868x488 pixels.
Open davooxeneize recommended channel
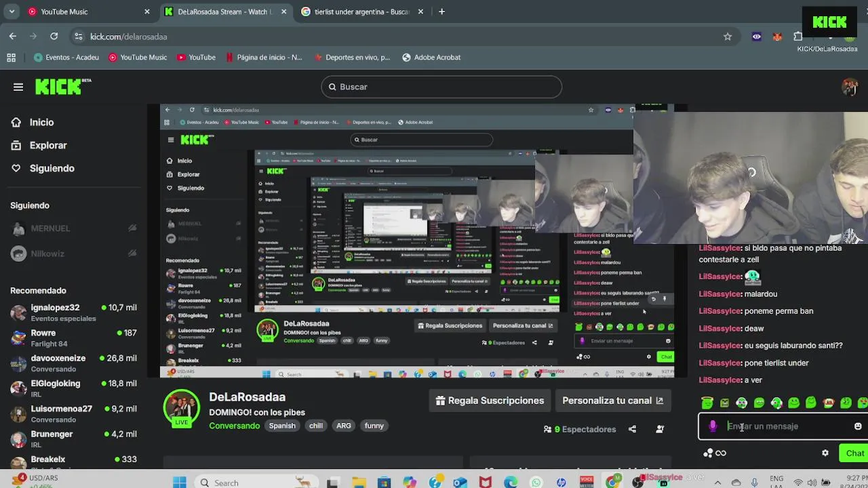coord(73,363)
